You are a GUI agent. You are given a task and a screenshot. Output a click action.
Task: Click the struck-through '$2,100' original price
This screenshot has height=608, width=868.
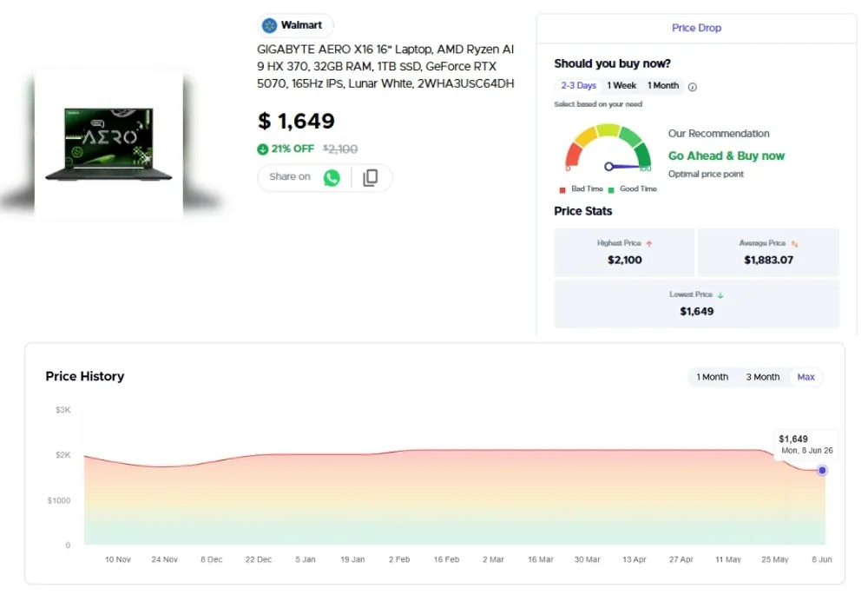tap(340, 149)
